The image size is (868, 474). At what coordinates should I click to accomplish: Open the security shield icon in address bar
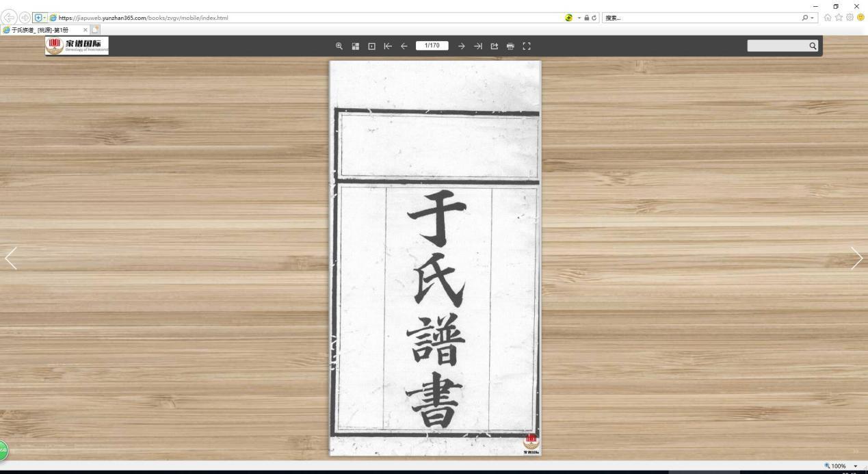38,18
